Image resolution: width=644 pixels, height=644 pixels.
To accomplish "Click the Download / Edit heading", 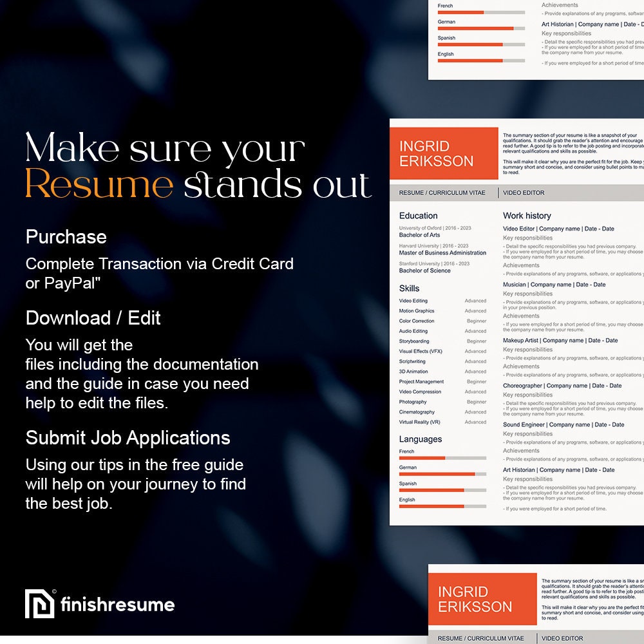I will tap(93, 318).
